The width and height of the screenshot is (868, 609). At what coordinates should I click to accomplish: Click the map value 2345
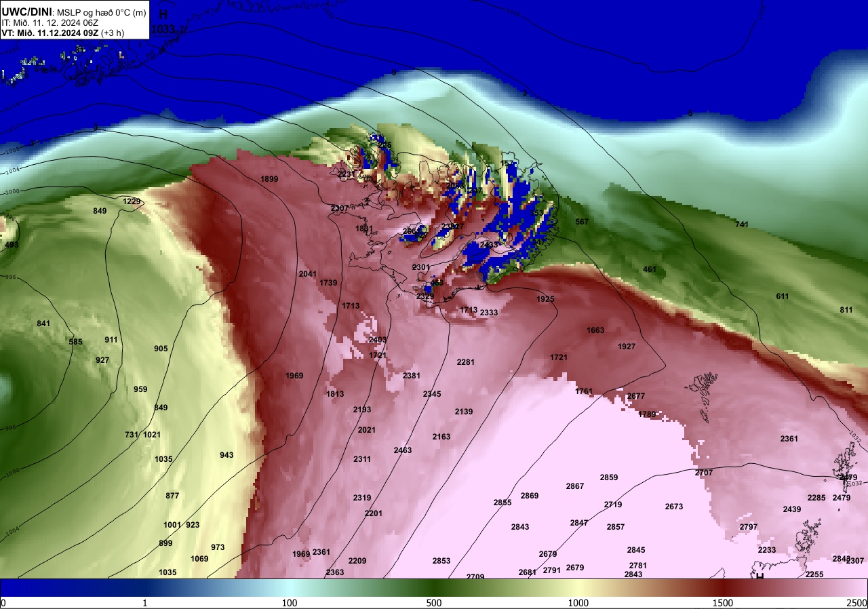point(432,394)
